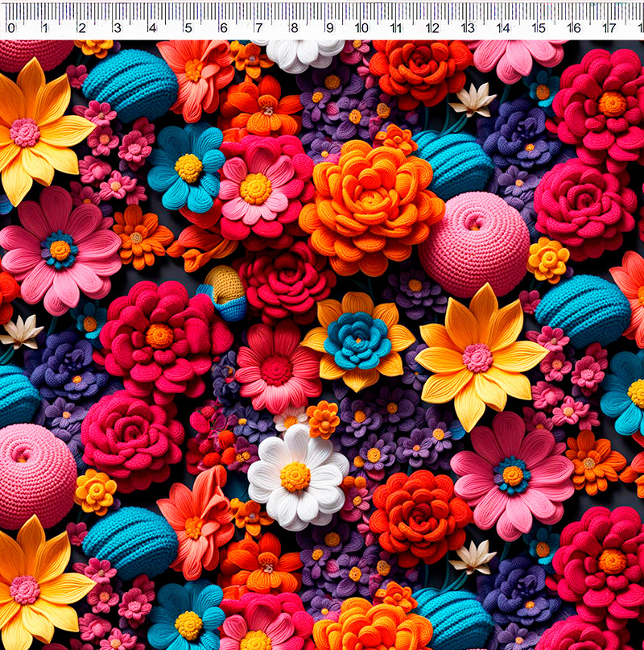Click the ruler label "6"
This screenshot has width=644, height=650.
point(224,28)
